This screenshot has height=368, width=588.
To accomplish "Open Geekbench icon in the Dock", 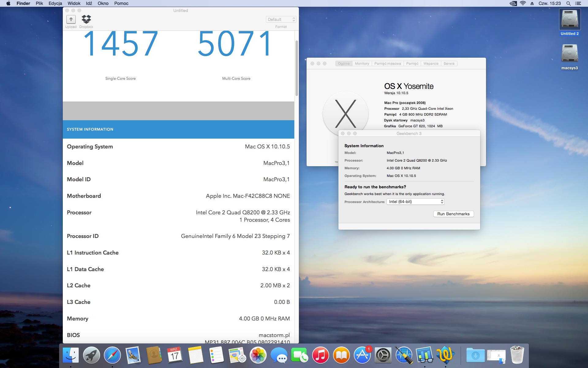I will (424, 355).
